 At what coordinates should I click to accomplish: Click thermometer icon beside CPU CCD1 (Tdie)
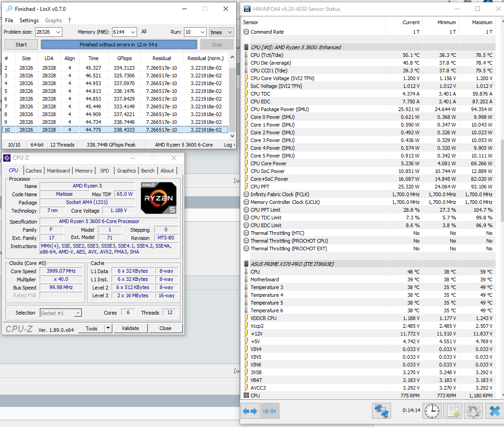pos(246,71)
